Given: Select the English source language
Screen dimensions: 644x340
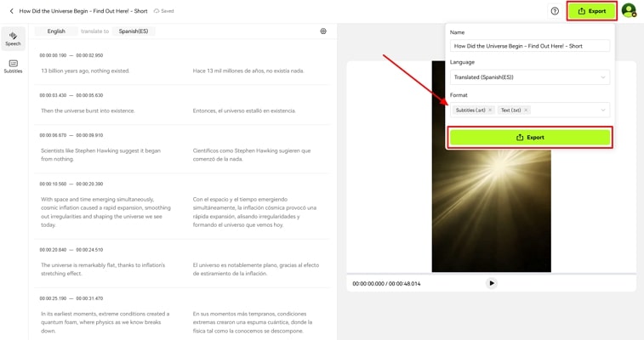Looking at the screenshot, I should (56, 31).
